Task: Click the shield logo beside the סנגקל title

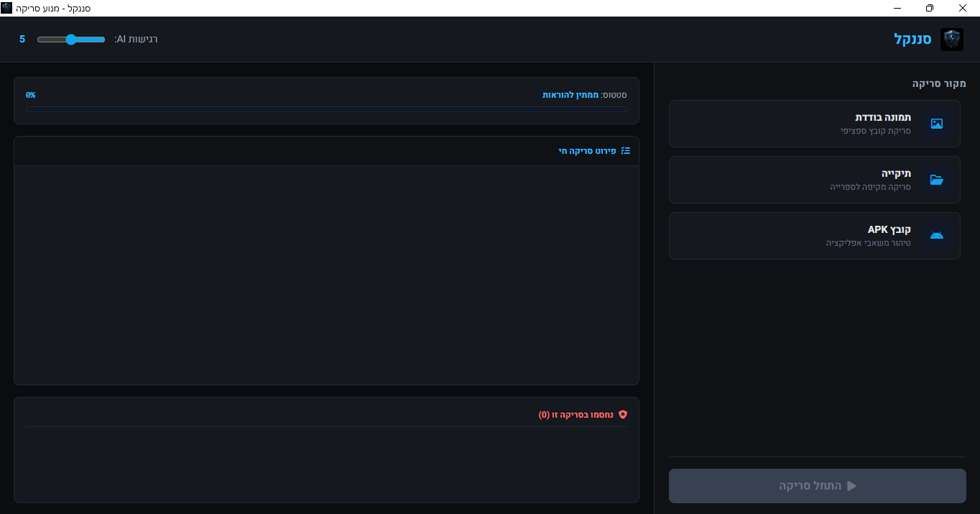Action: click(951, 39)
